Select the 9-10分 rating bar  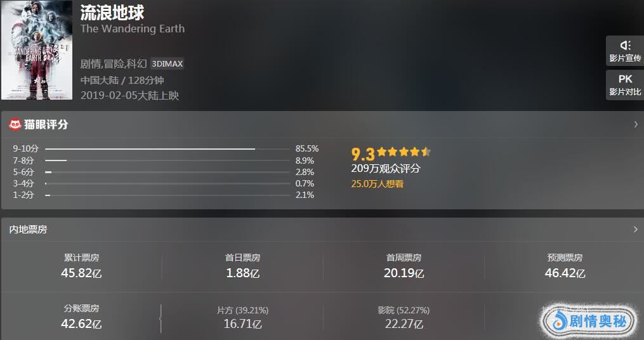point(150,149)
